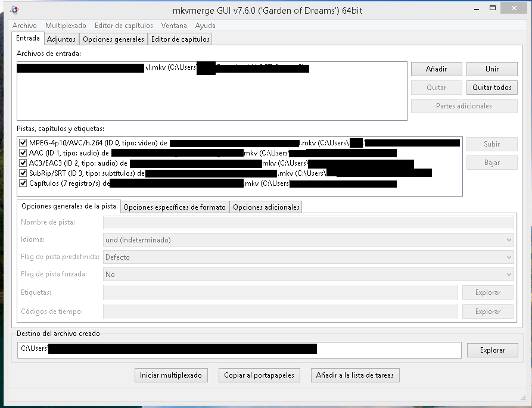Screen dimensions: 532x408
Task: Click the Partes adicionales button
Action: pyautogui.click(x=464, y=106)
